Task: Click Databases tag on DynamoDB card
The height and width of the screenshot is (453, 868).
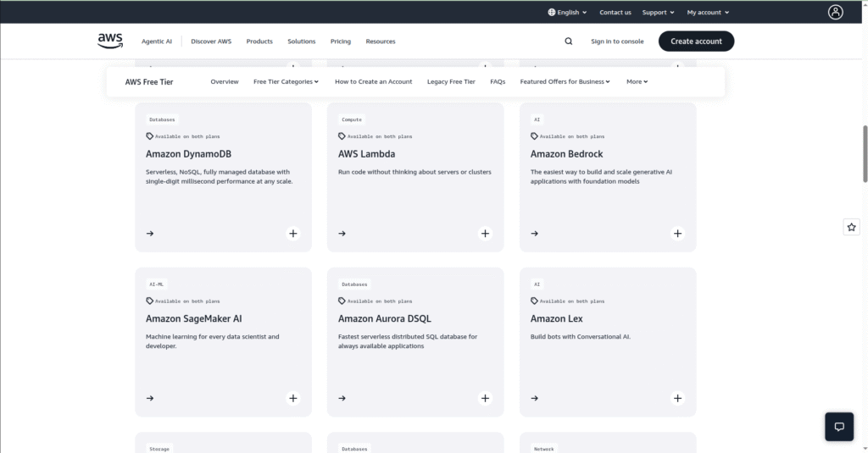Action: point(162,119)
